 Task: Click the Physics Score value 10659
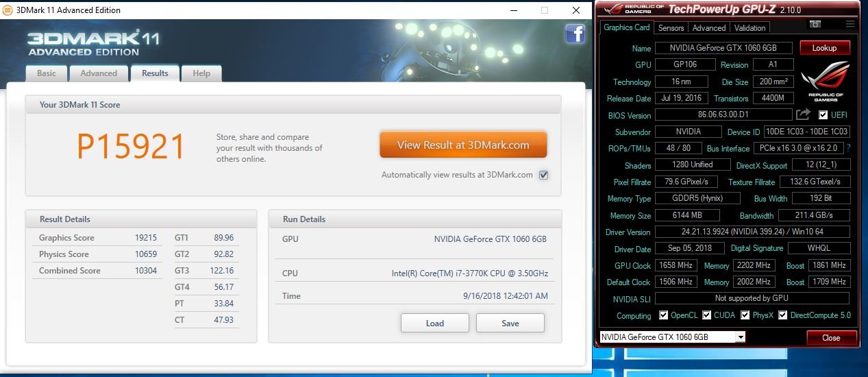(x=146, y=254)
